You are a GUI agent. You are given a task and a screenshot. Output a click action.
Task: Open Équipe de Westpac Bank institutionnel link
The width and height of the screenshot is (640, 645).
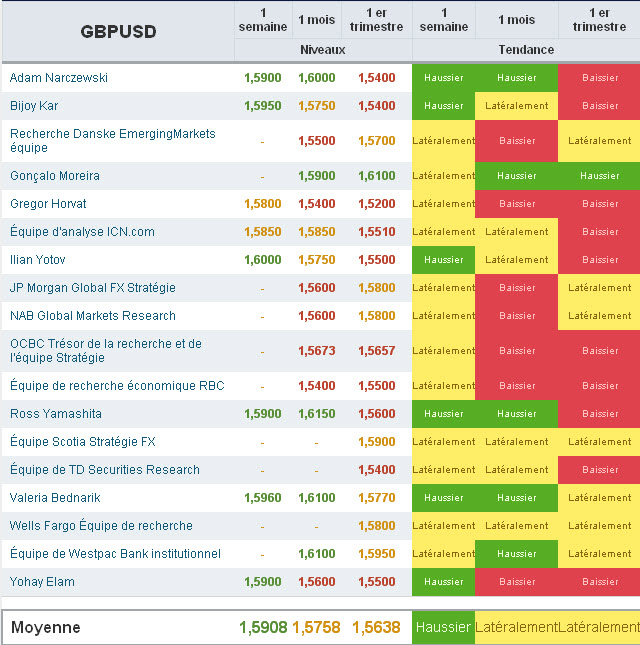click(x=115, y=554)
